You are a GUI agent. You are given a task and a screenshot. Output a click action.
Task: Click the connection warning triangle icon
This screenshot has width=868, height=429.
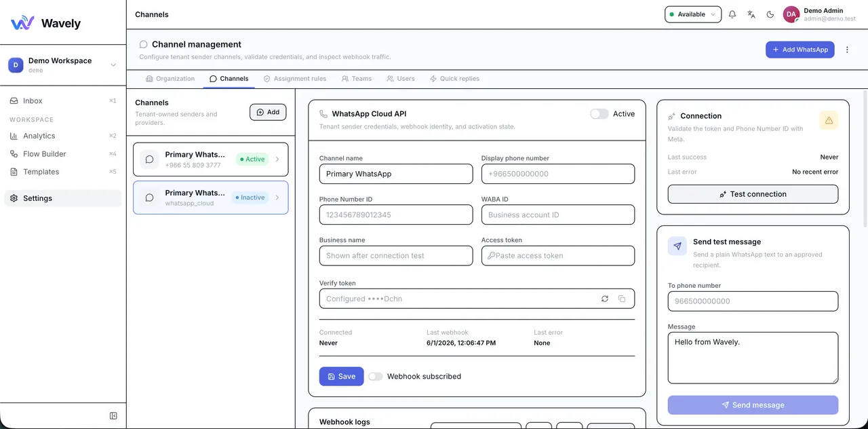click(829, 120)
